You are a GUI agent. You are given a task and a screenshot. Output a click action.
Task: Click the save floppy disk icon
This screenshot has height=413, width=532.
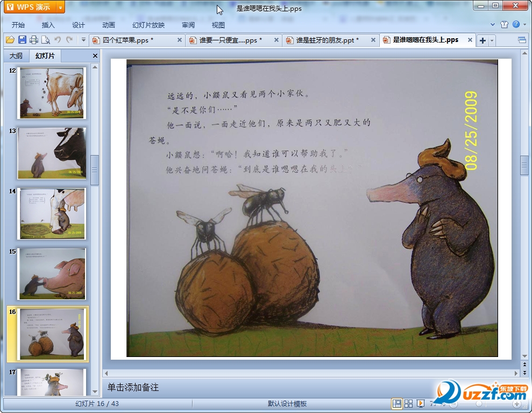tap(22, 40)
